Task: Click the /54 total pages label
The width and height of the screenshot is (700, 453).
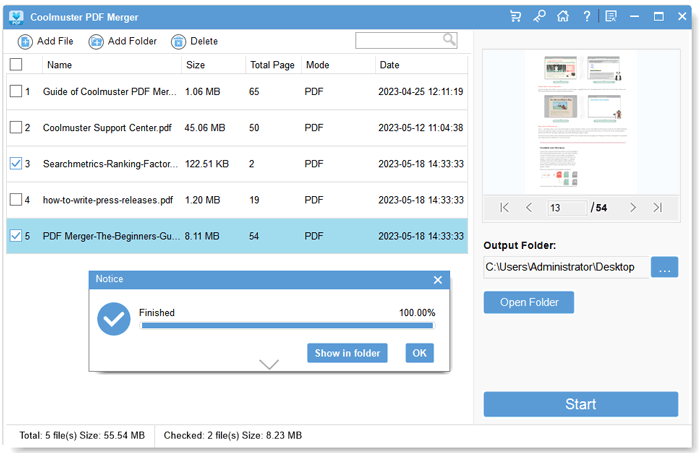Action: (599, 208)
